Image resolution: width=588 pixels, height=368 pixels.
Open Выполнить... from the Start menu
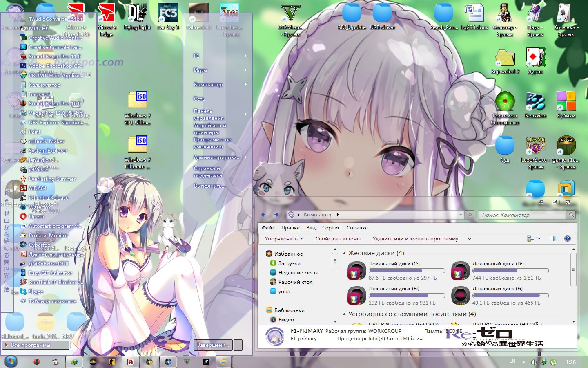click(x=209, y=186)
